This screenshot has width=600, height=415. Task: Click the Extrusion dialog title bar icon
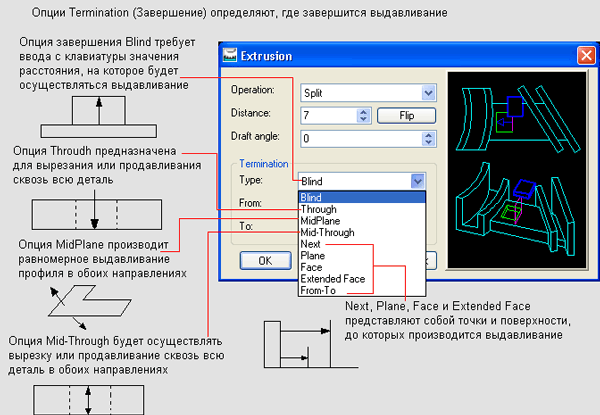[230, 54]
